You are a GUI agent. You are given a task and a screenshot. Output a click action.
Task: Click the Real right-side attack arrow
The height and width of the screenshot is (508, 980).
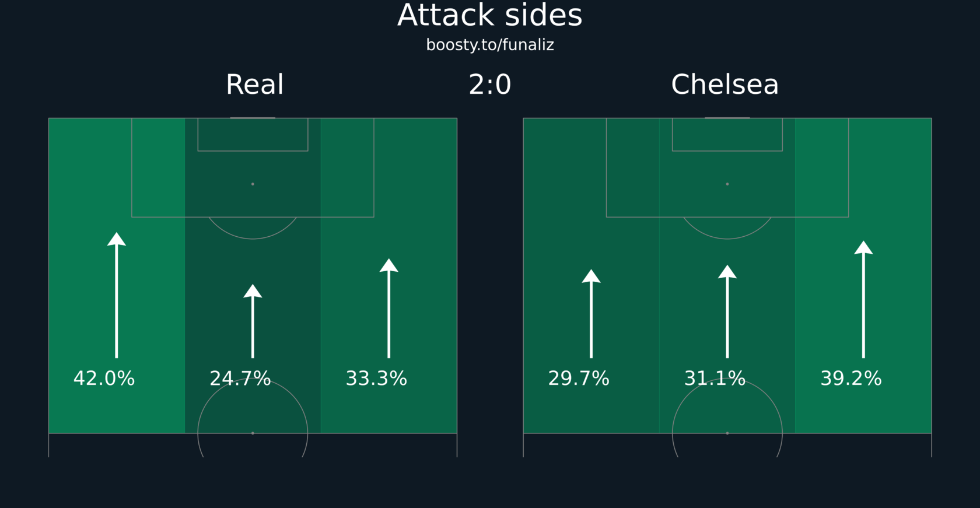tap(389, 308)
